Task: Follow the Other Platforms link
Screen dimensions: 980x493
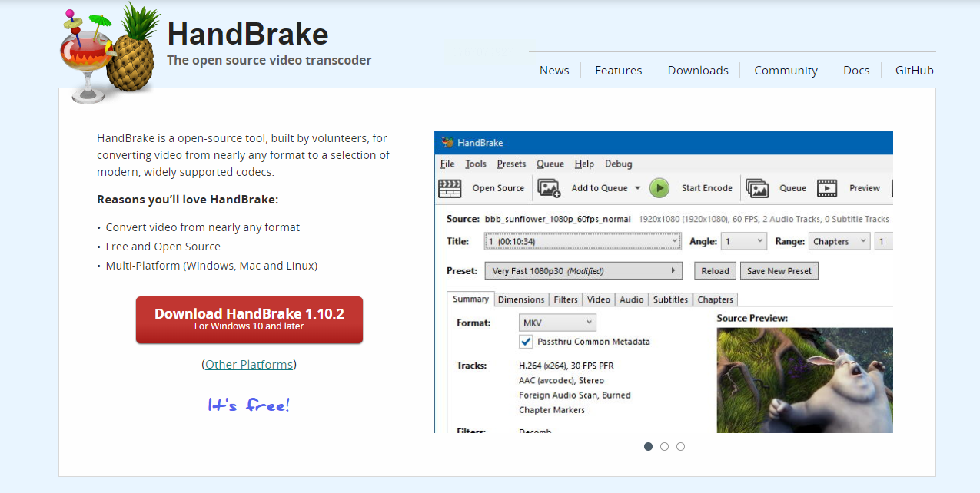Action: coord(249,364)
